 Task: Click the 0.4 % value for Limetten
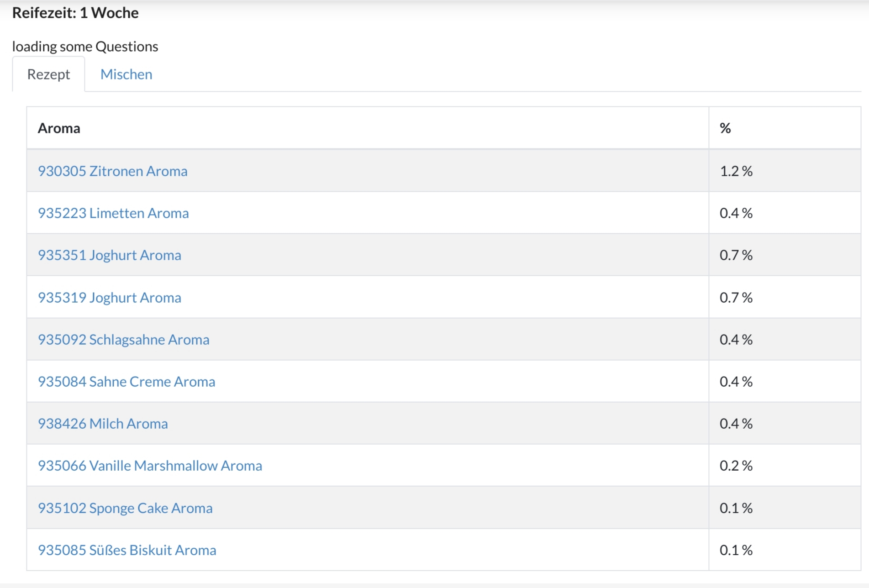pyautogui.click(x=736, y=213)
